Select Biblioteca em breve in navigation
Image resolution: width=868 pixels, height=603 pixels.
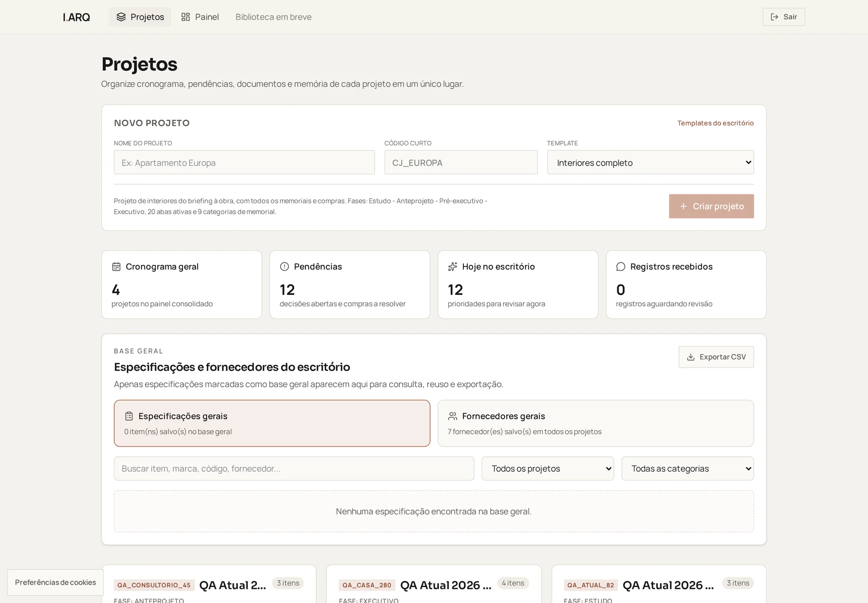coord(273,17)
